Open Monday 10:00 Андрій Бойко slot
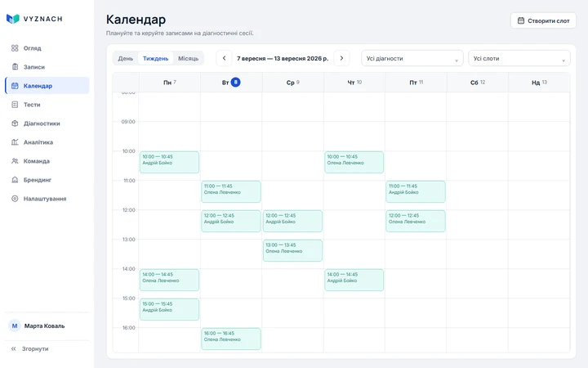The image size is (588, 368). (170, 162)
